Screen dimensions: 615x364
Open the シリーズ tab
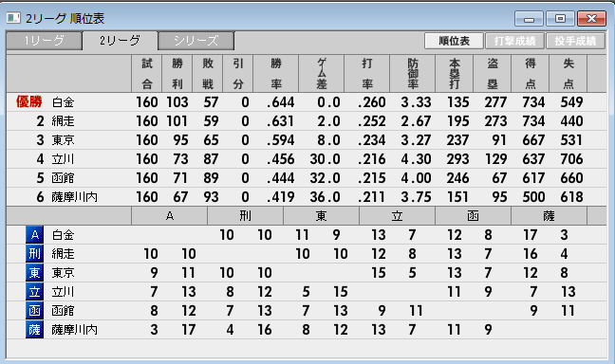[x=196, y=41]
